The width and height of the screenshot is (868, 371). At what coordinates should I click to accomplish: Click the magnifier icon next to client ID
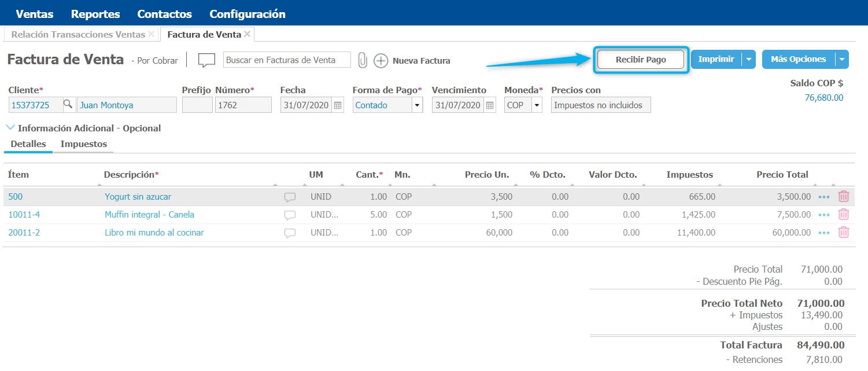(68, 105)
